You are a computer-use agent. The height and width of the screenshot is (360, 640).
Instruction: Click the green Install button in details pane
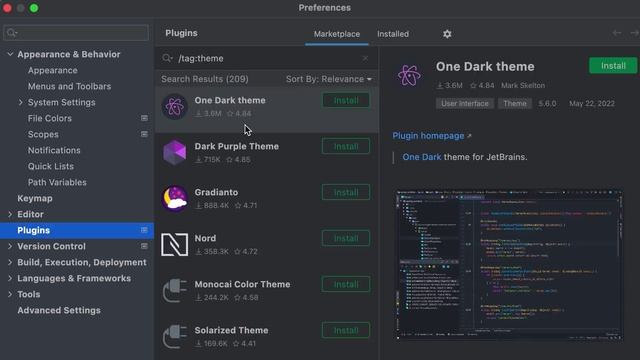click(613, 66)
